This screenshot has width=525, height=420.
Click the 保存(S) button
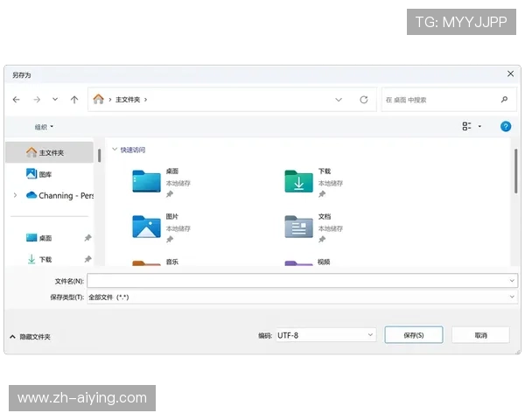(x=414, y=335)
